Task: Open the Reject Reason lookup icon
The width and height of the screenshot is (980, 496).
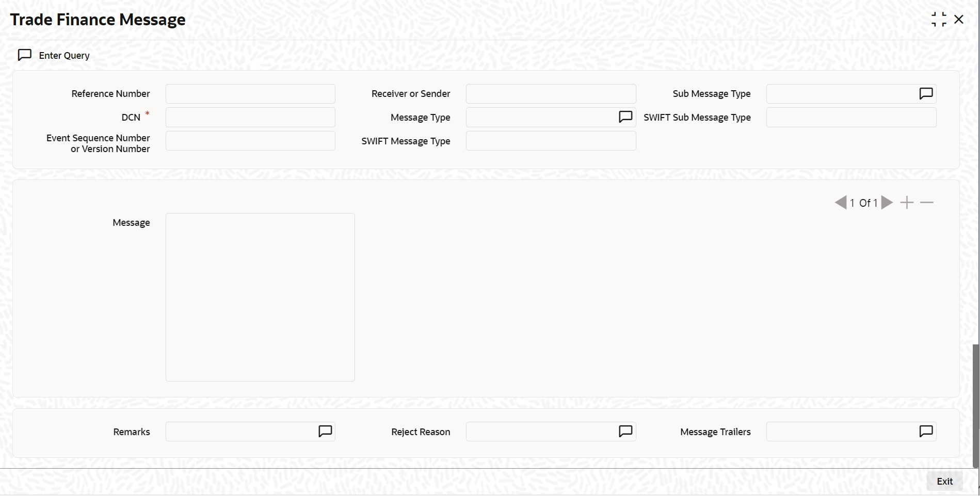Action: pos(625,431)
